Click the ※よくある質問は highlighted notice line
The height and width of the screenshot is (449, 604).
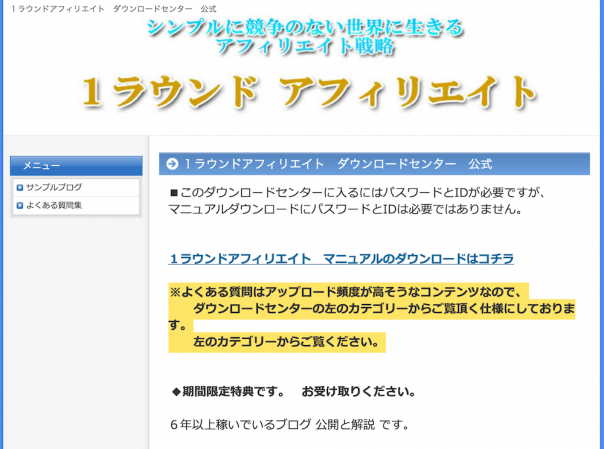345,292
